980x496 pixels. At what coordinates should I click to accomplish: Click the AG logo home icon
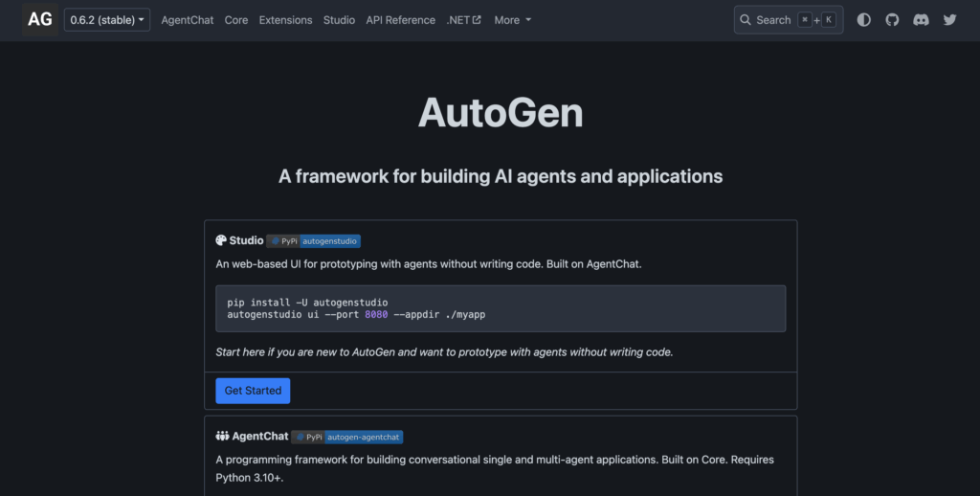pyautogui.click(x=40, y=20)
